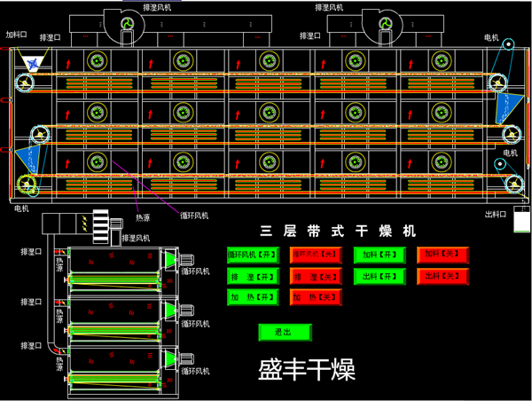Viewport: 532px width, 401px height.
Task: Click the striped exhaust fan in side view
Action: (102, 224)
